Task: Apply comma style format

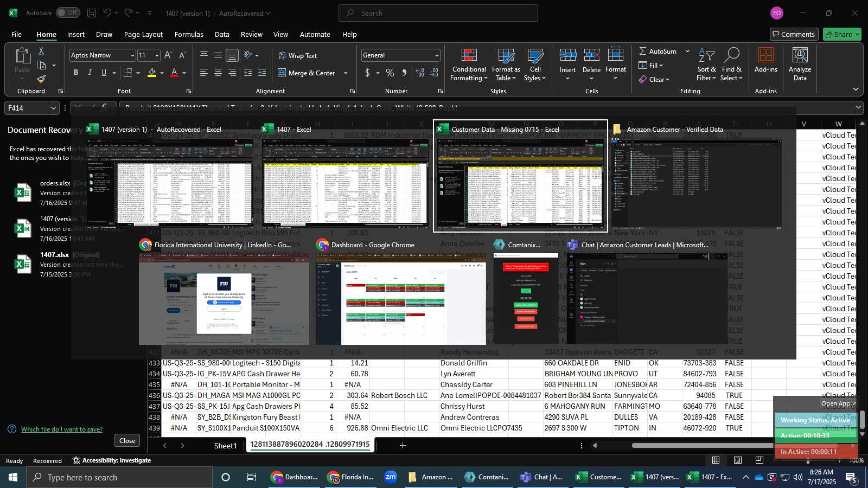Action: tap(404, 73)
